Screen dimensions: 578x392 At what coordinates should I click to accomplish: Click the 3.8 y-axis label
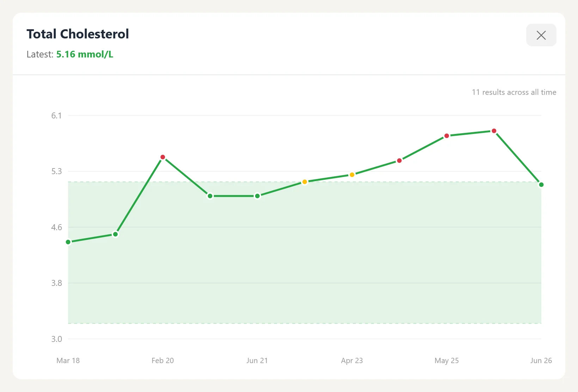click(56, 283)
